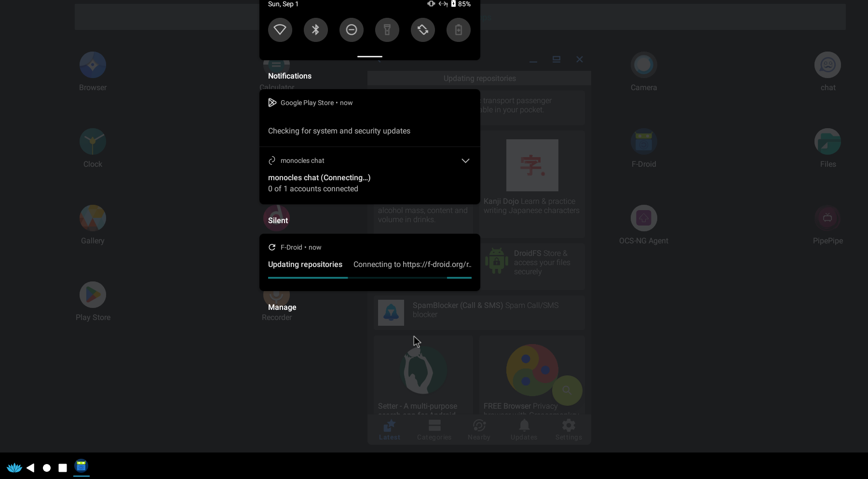
Task: Open the Kanji Dojo app card
Action: [532, 184]
